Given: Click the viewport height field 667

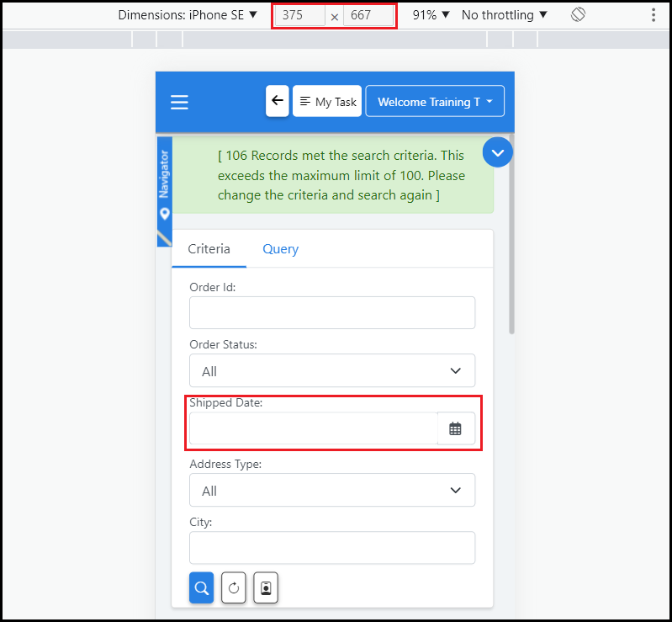Looking at the screenshot, I should point(368,15).
